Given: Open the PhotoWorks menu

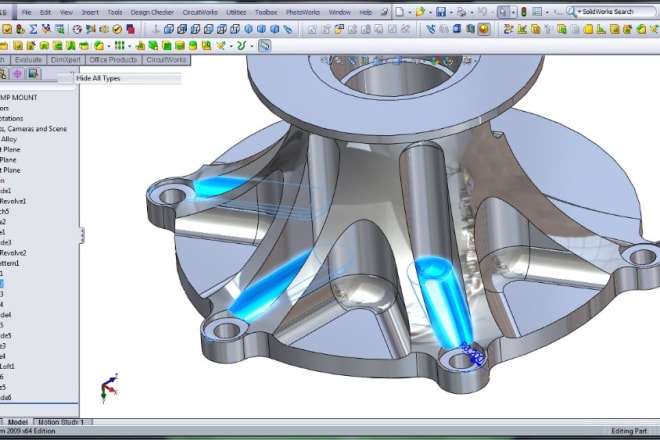Looking at the screenshot, I should 303,12.
